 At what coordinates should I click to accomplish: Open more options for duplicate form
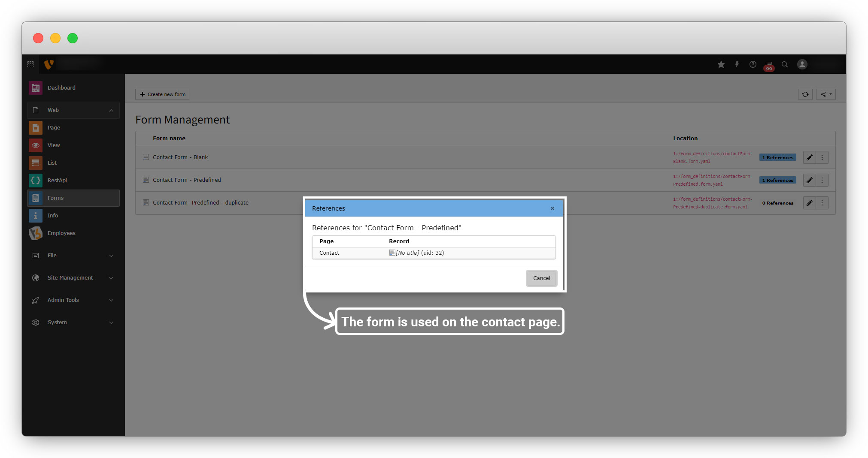[822, 203]
